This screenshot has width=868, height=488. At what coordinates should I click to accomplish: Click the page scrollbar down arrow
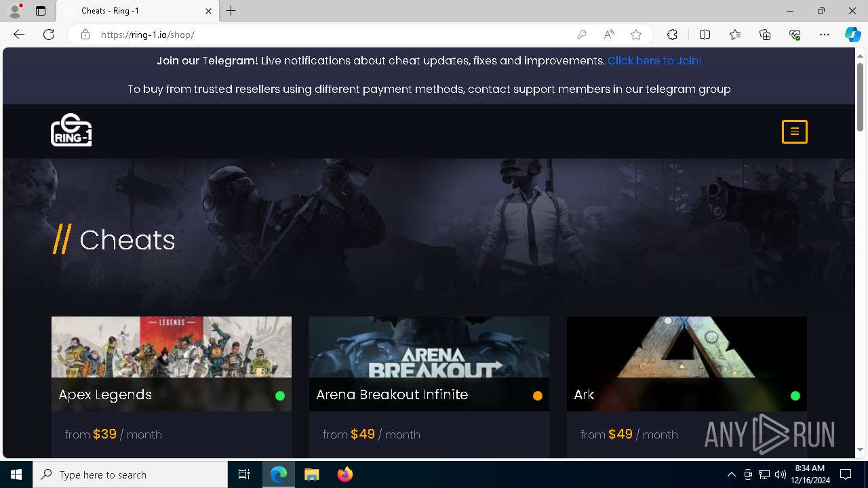point(861,449)
